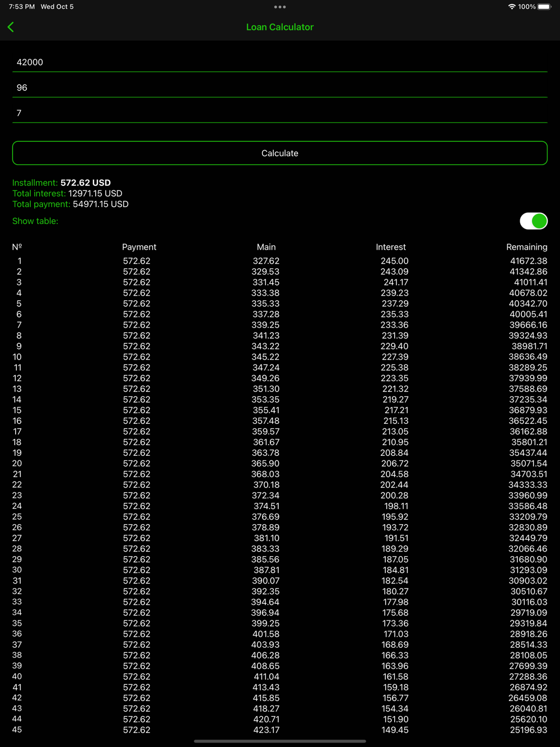Select interest value 151.90
The width and height of the screenshot is (560, 747).
pyautogui.click(x=395, y=719)
